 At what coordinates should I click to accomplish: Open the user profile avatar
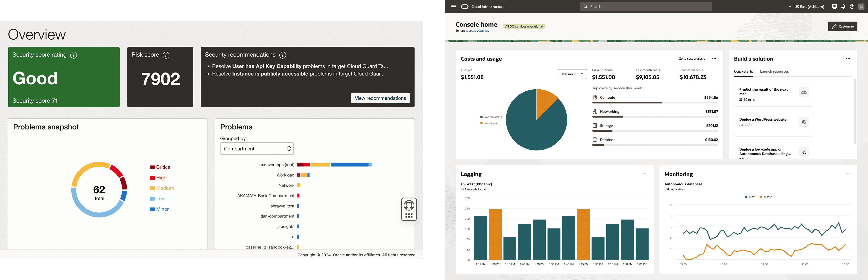(861, 6)
